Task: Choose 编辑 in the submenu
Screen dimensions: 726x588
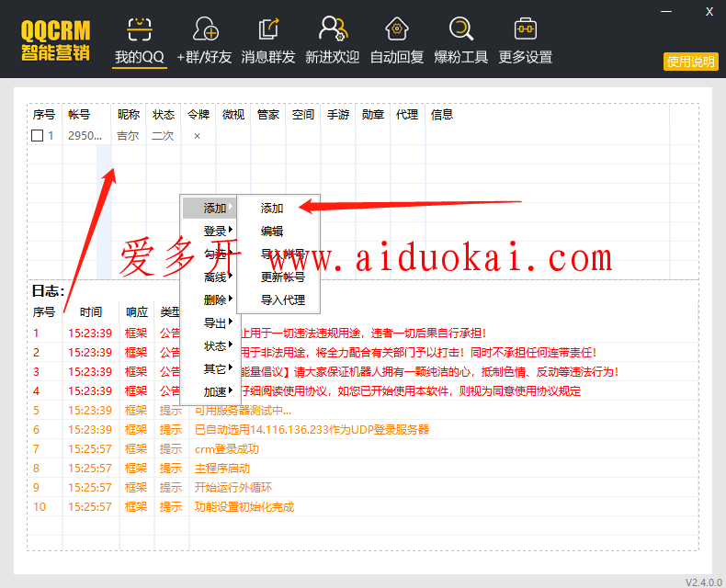Action: point(272,231)
